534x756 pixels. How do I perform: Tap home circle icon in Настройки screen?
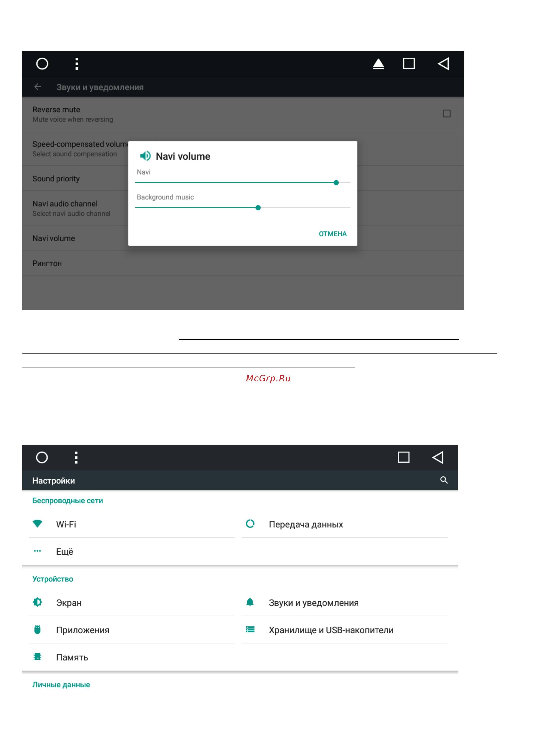(42, 457)
